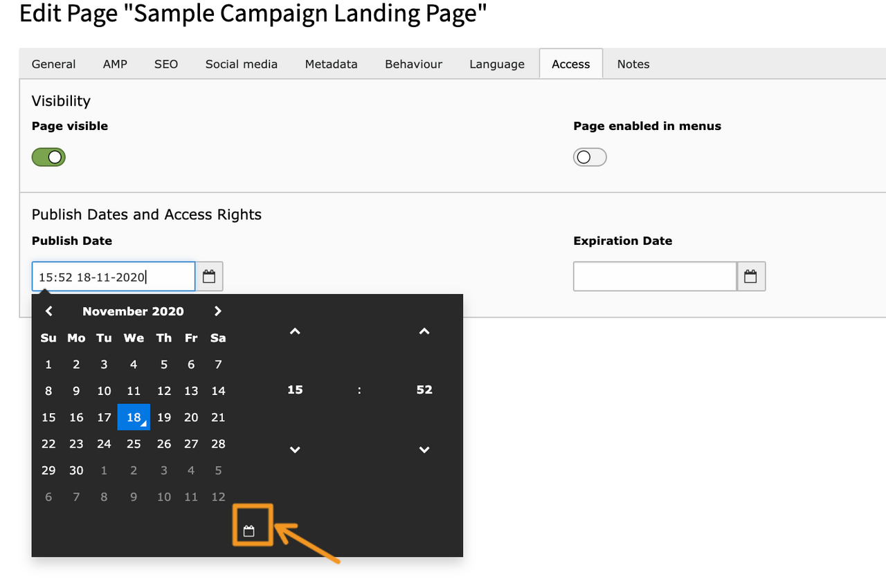The image size is (886, 588).
Task: Go to previous month in calendar
Action: (48, 311)
